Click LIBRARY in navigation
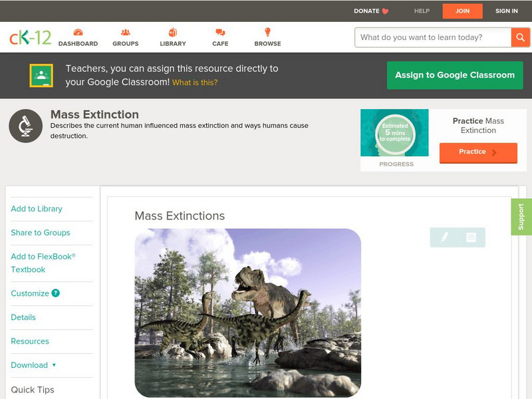The height and width of the screenshot is (399, 532). point(173,44)
